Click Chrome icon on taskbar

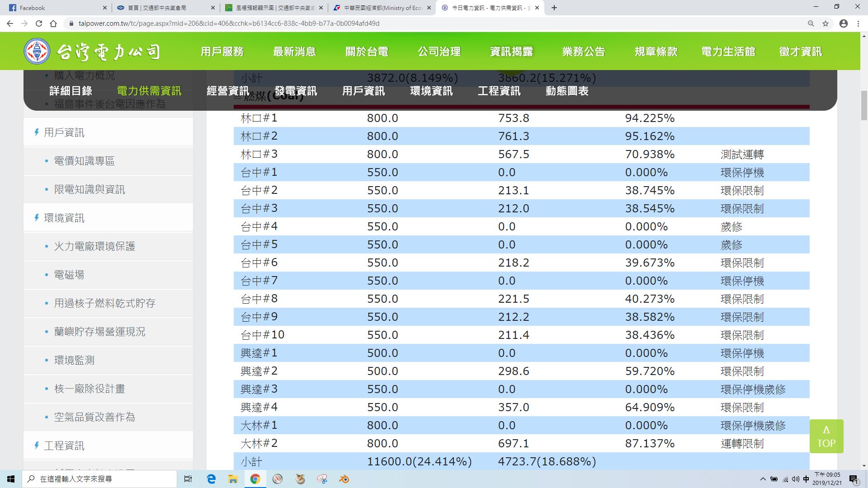click(x=255, y=479)
